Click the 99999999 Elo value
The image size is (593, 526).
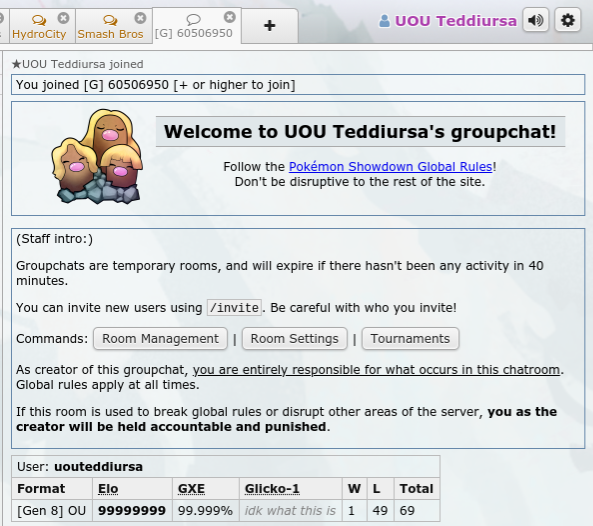click(132, 510)
